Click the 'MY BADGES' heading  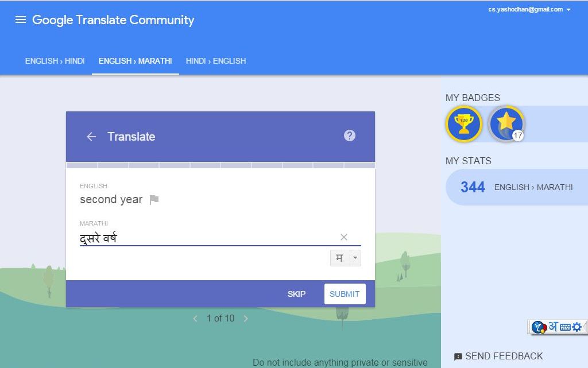click(x=473, y=98)
